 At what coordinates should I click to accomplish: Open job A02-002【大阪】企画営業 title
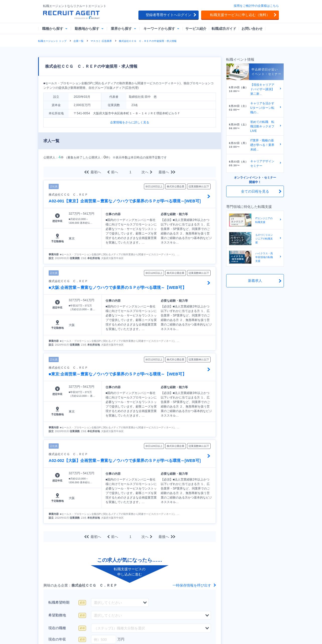coord(125,461)
